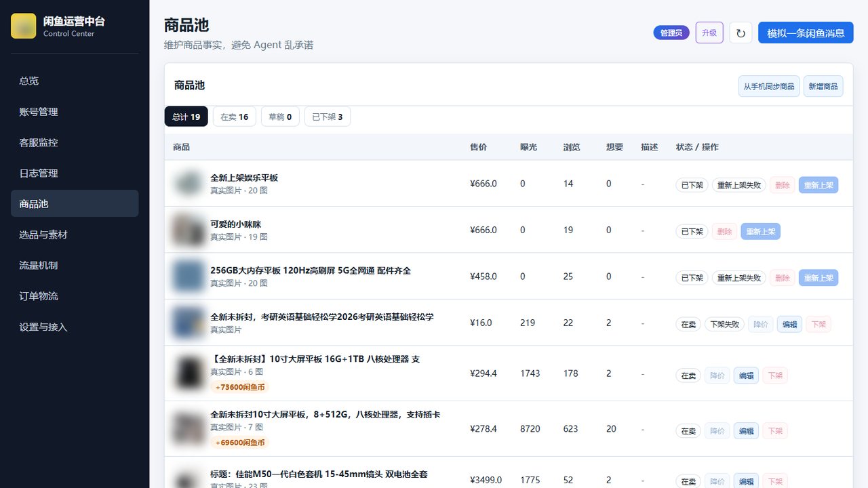The image size is (868, 488).
Task: Click 重新上架 for 可爱的小咪咪
Action: 761,231
